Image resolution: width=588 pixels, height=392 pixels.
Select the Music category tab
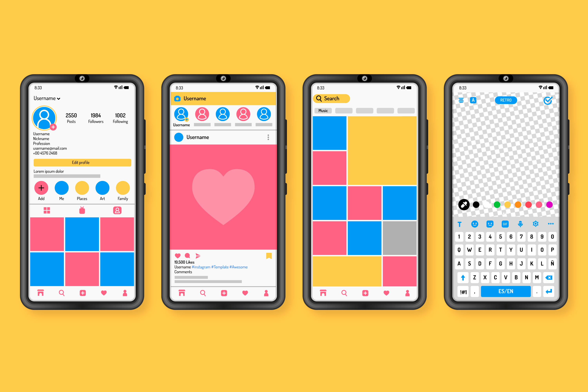pyautogui.click(x=323, y=110)
